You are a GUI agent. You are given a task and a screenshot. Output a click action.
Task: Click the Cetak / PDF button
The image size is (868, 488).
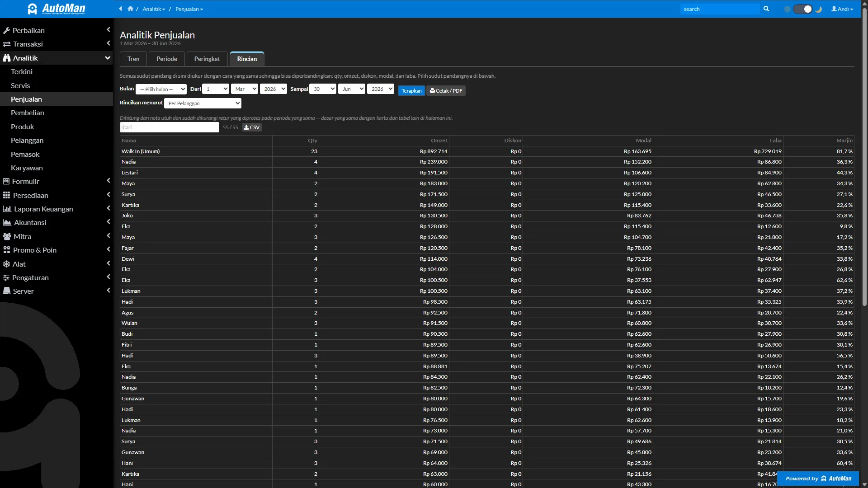(x=446, y=91)
